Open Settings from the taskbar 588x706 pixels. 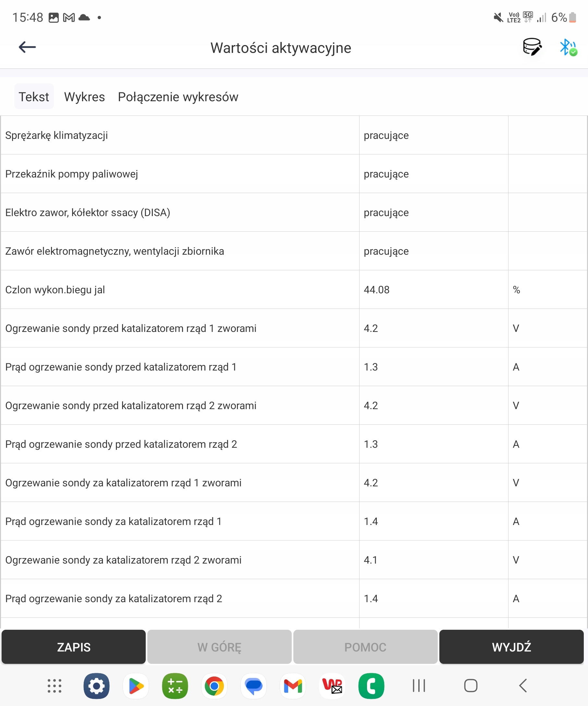[x=96, y=686]
